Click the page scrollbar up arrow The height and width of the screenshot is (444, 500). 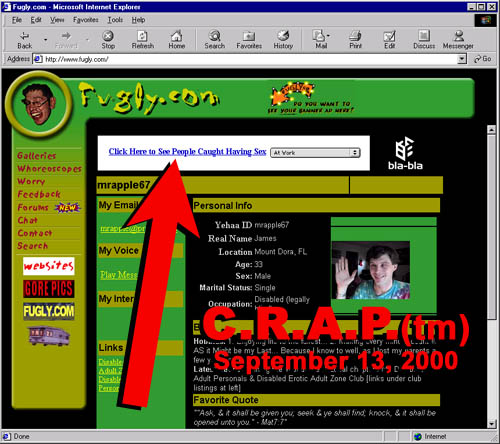[x=491, y=130]
